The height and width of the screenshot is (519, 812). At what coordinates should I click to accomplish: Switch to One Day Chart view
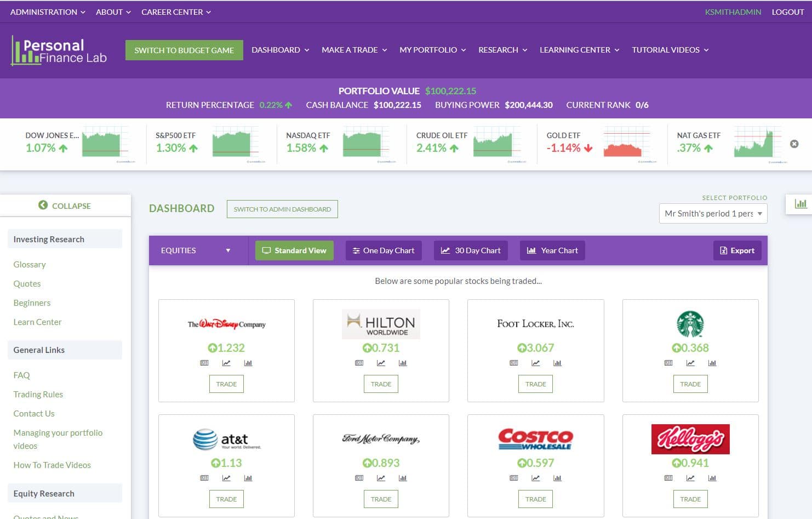coord(384,250)
